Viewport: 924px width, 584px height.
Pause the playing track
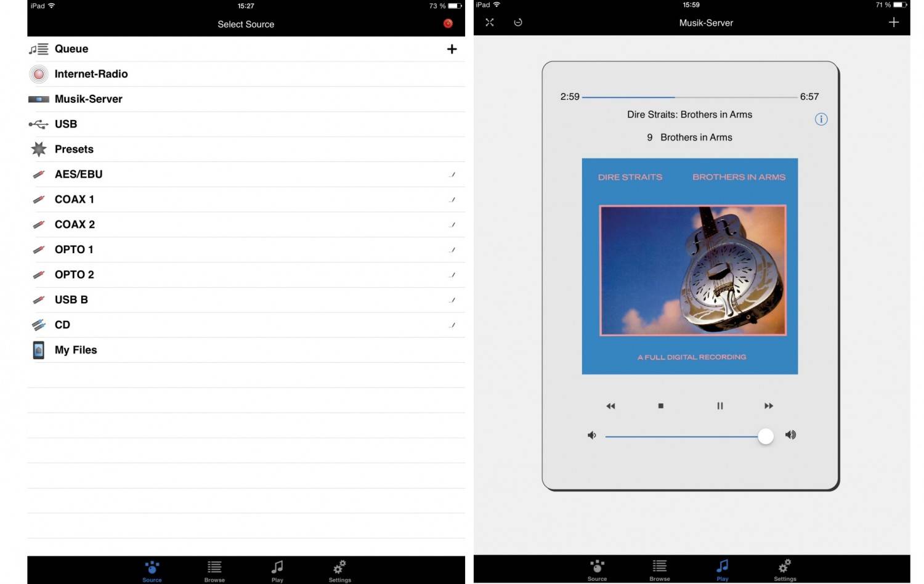(x=720, y=406)
